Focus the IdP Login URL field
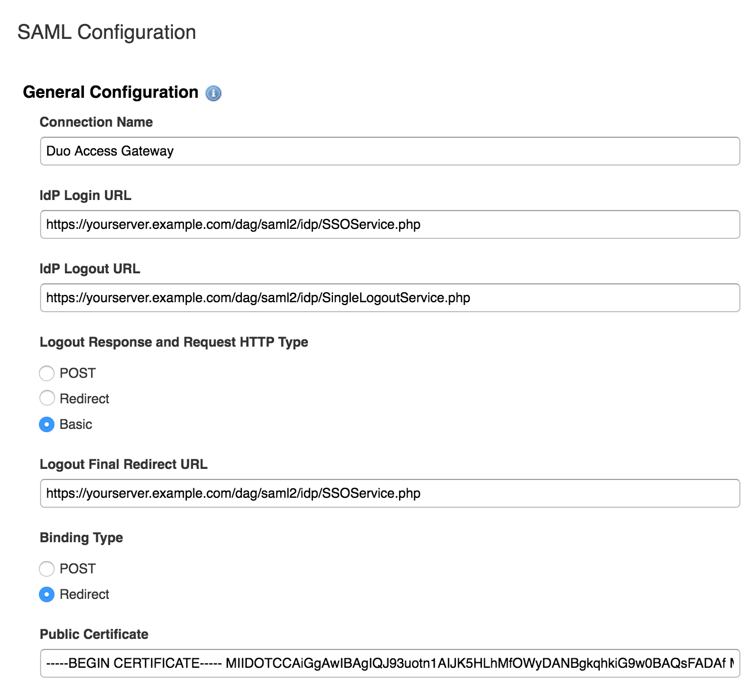Image resolution: width=756 pixels, height=700 pixels. tap(389, 224)
